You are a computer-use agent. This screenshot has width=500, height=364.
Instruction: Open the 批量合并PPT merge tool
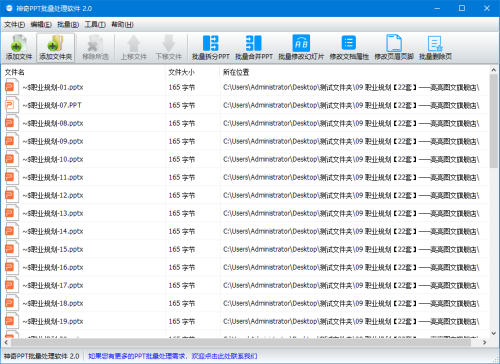[254, 47]
